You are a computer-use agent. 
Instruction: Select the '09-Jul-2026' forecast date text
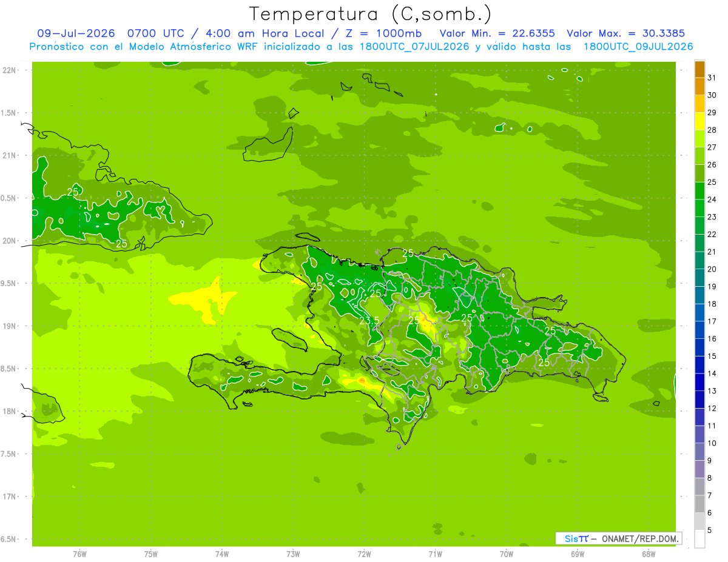tap(77, 33)
